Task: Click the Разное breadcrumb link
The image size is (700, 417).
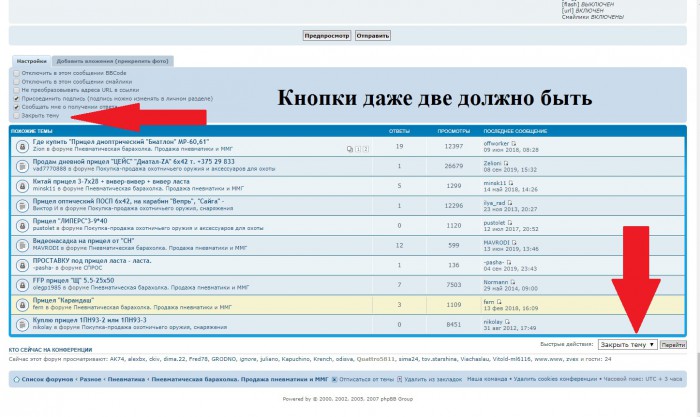Action: 90,379
